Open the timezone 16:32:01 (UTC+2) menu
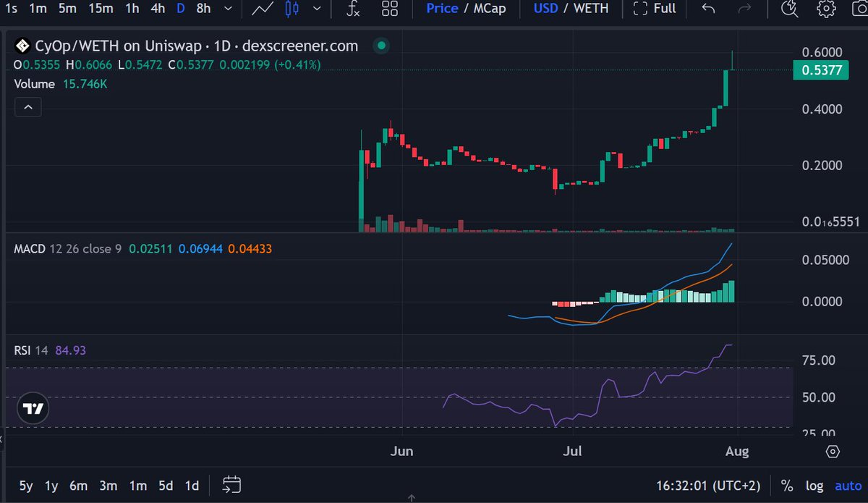This screenshot has height=503, width=868. pyautogui.click(x=707, y=486)
